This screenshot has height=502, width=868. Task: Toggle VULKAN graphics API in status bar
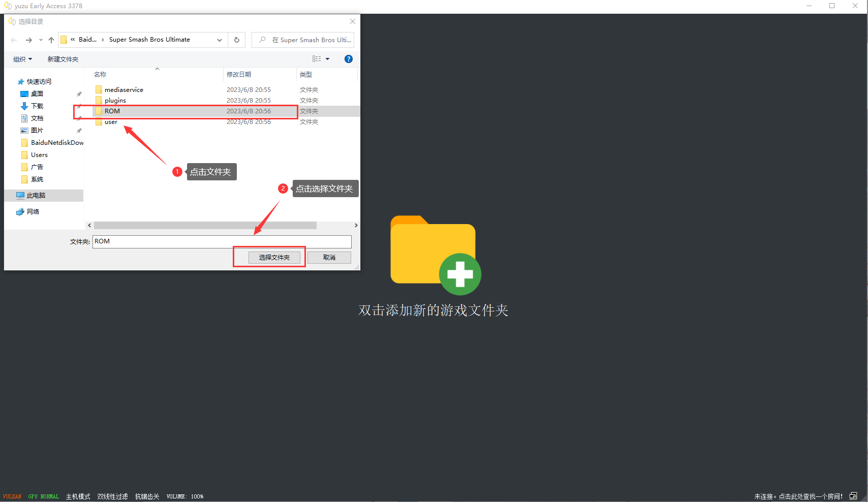12,497
